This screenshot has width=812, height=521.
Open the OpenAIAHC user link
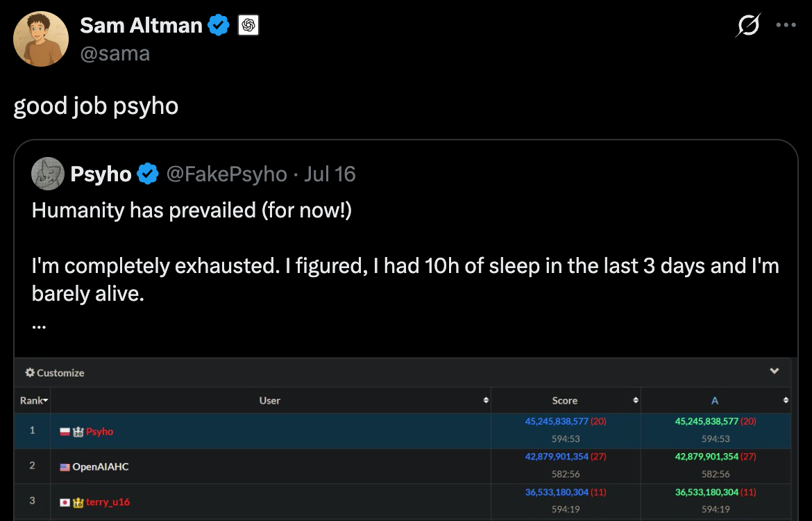(x=100, y=467)
